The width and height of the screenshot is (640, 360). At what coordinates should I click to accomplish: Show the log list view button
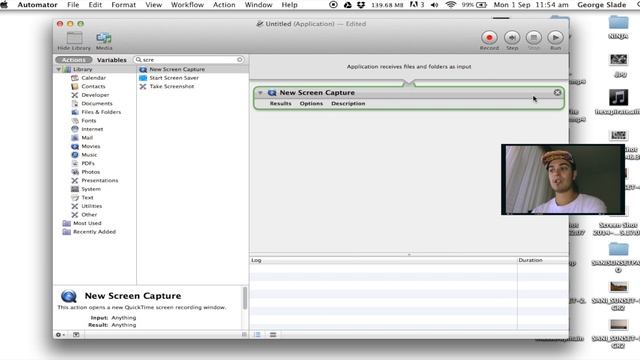pos(257,335)
